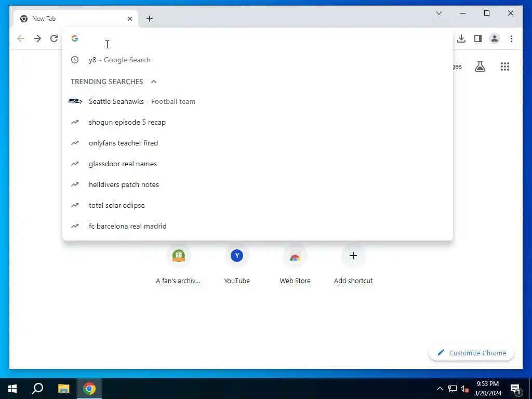Click the muted volume tray icon
Image resolution: width=532 pixels, height=399 pixels.
[x=464, y=389]
